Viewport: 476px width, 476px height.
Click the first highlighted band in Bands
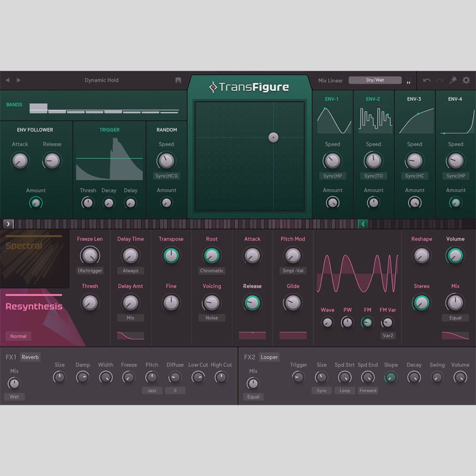pyautogui.click(x=38, y=108)
